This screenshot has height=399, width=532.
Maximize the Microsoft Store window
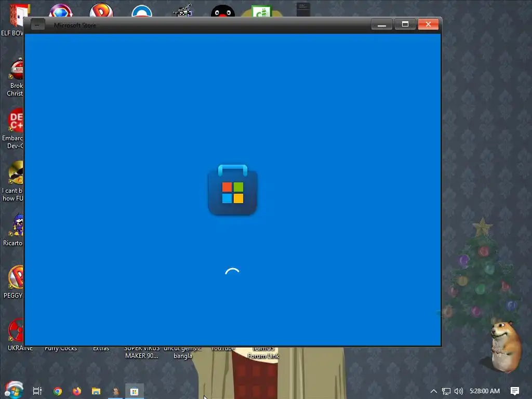[x=405, y=24]
